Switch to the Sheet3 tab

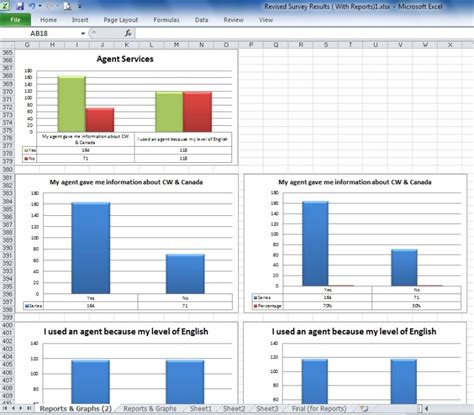pyautogui.click(x=267, y=409)
